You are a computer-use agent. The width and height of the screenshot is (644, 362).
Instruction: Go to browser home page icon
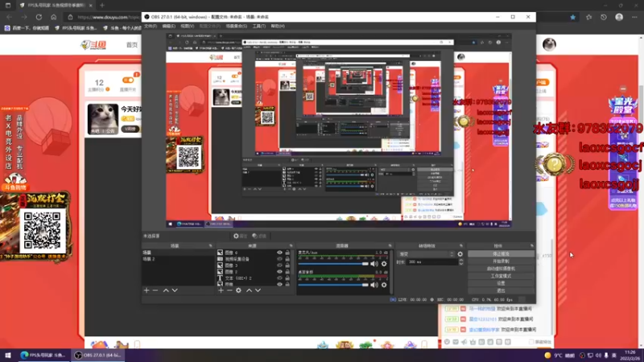(x=54, y=17)
